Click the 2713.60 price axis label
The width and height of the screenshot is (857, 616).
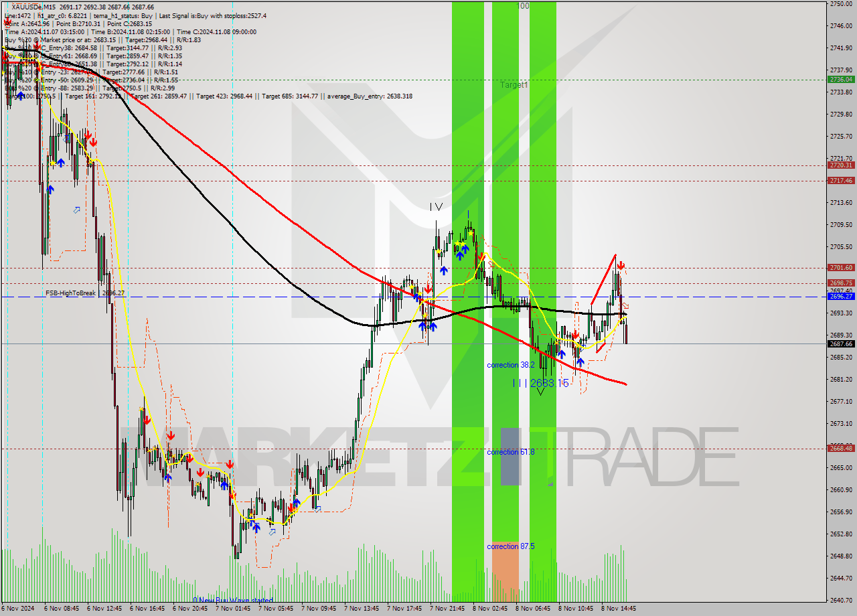coord(842,202)
